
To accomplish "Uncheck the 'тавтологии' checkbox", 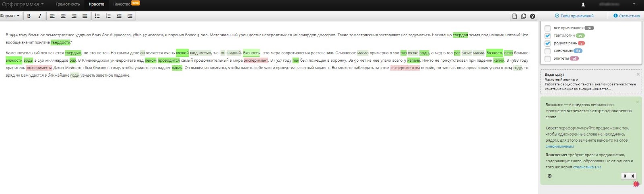I will click(x=547, y=36).
